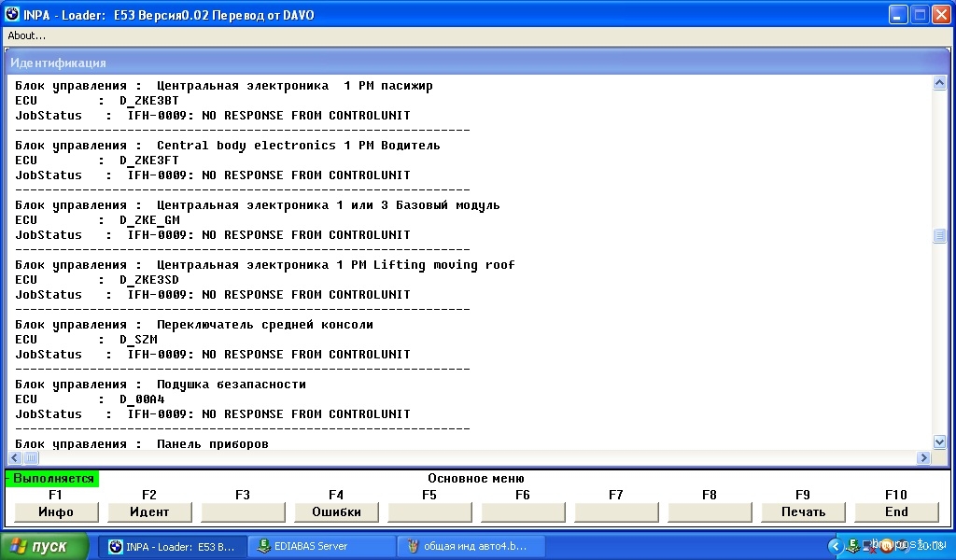Switch to EDIABAS Server in taskbar
Image resolution: width=956 pixels, height=560 pixels.
click(321, 546)
